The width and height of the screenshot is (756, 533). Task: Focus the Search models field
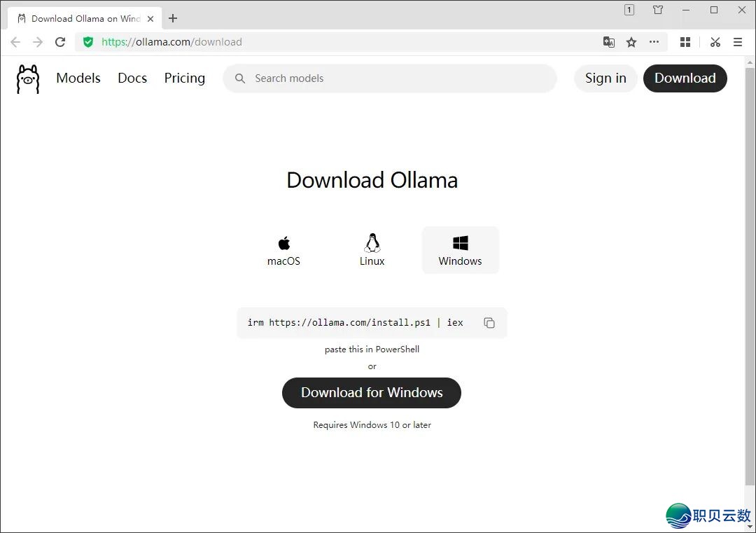390,78
